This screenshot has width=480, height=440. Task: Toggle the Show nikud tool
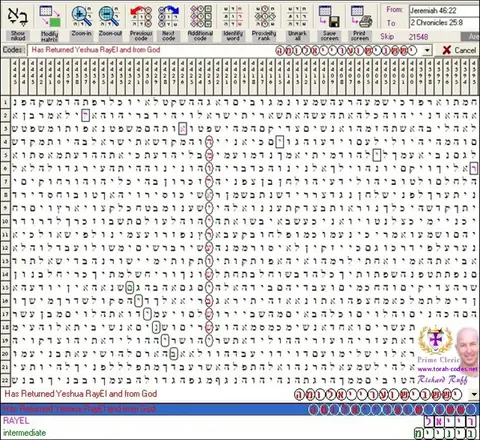point(17,22)
